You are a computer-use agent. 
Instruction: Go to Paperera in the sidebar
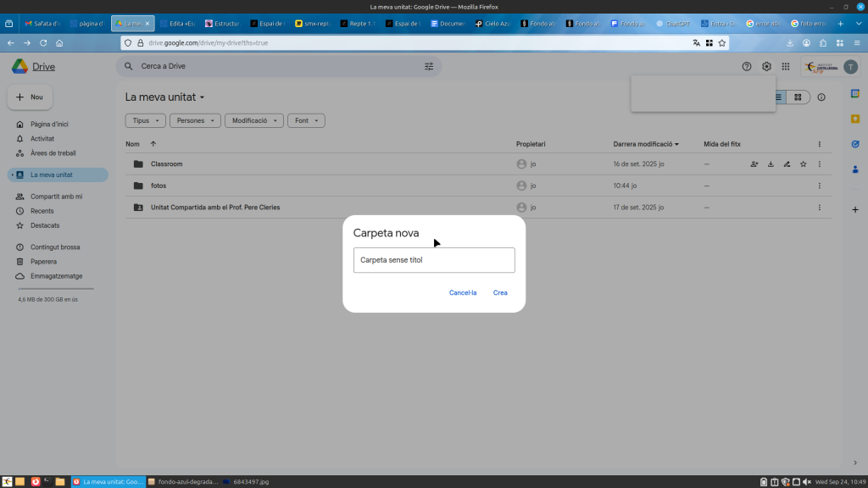click(43, 262)
